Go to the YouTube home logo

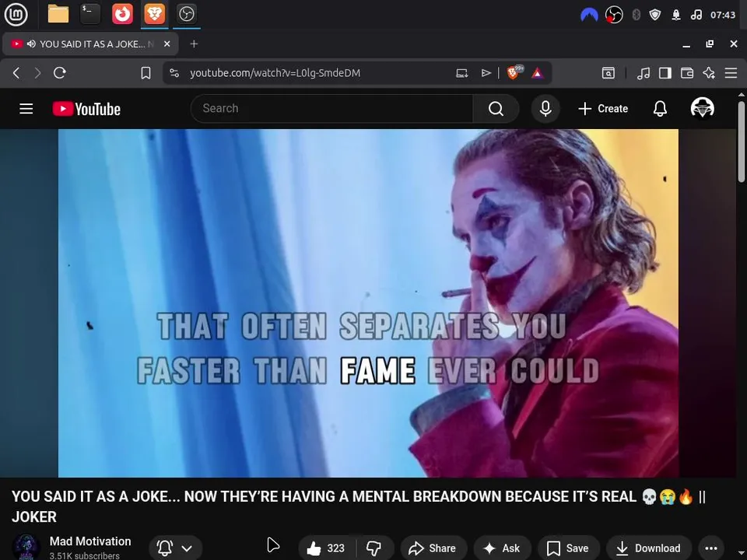click(86, 109)
